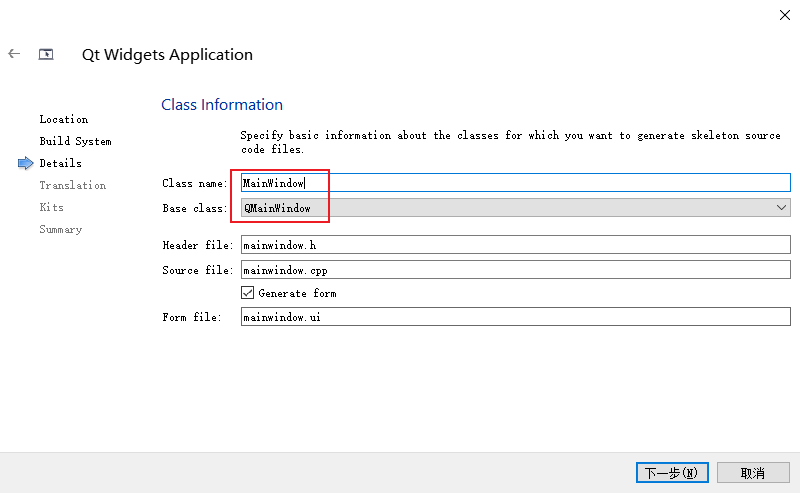Close the Qt Widgets Application wizard
This screenshot has height=493, width=800.
(785, 15)
